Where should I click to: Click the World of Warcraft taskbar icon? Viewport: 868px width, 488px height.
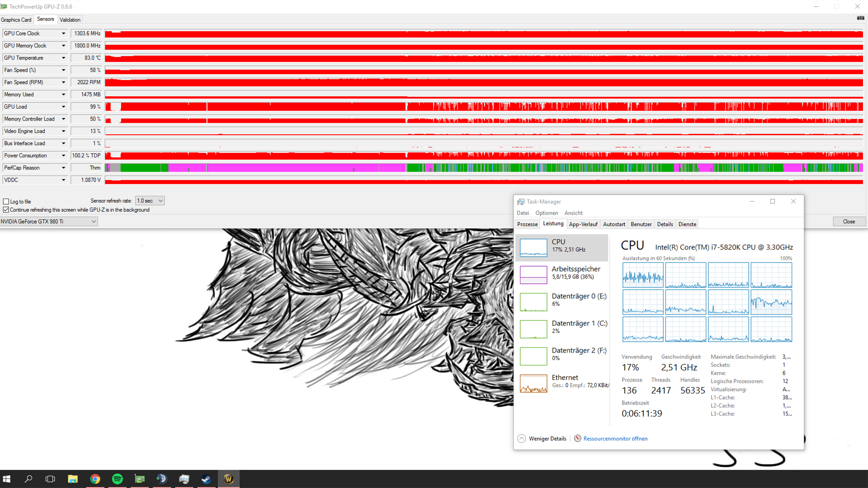228,479
